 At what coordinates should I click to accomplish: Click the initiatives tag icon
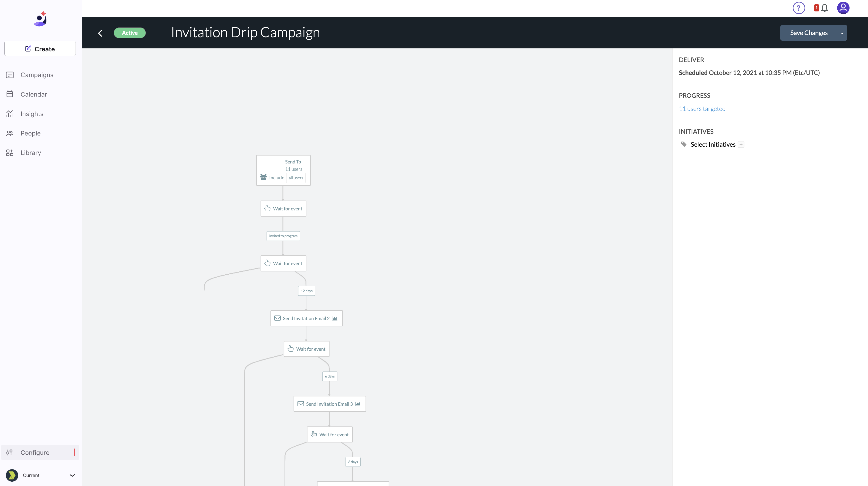point(684,144)
